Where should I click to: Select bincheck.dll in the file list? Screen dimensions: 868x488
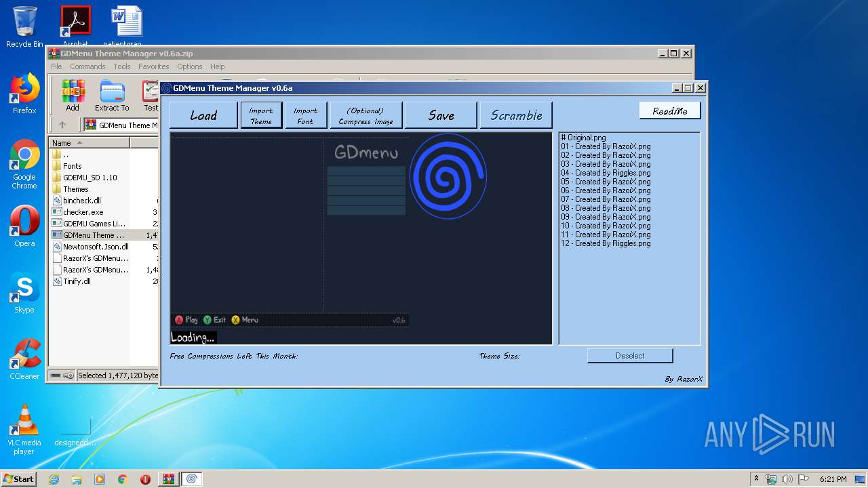(x=76, y=201)
